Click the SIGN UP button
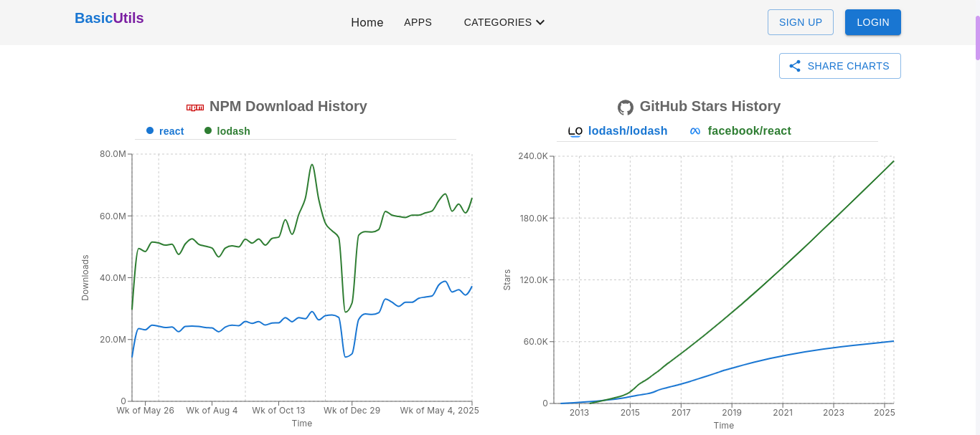This screenshot has width=980, height=435. (x=801, y=22)
